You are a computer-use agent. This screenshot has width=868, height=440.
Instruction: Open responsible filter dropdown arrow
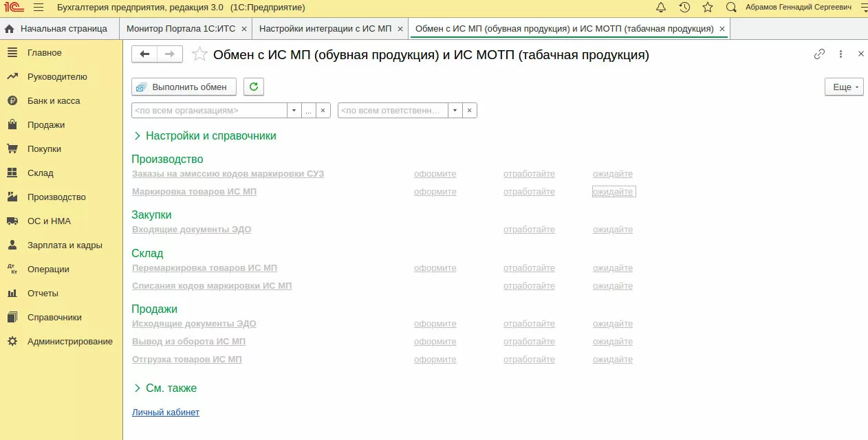tap(455, 110)
